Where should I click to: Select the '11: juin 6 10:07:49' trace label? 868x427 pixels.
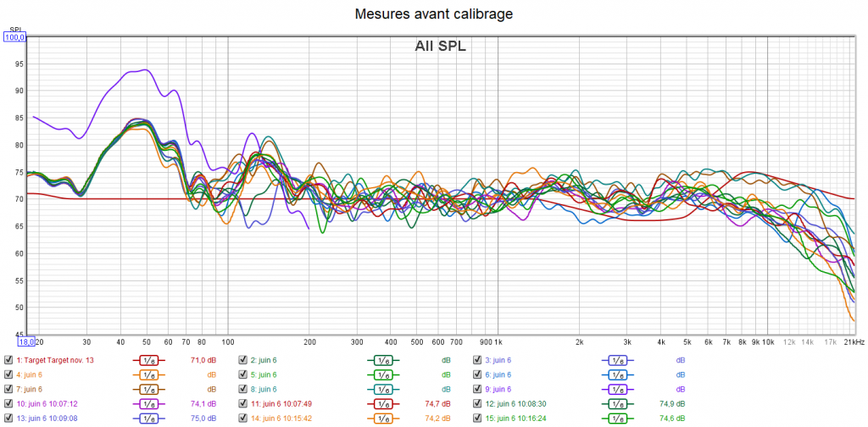click(285, 404)
